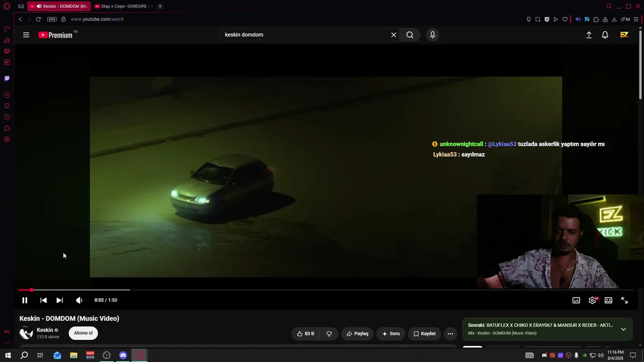Share the video using Paylaş
This screenshot has height=362, width=644.
pyautogui.click(x=358, y=333)
